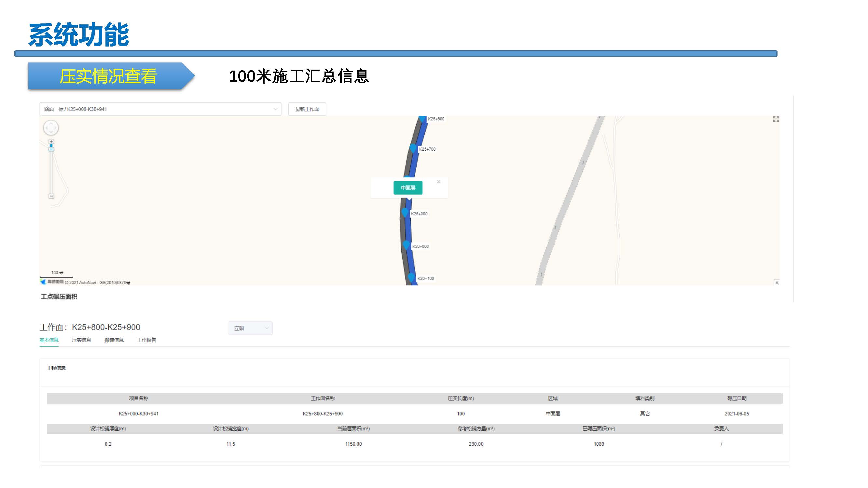This screenshot has width=868, height=488.
Task: Click the map pan direction control
Action: (x=51, y=128)
